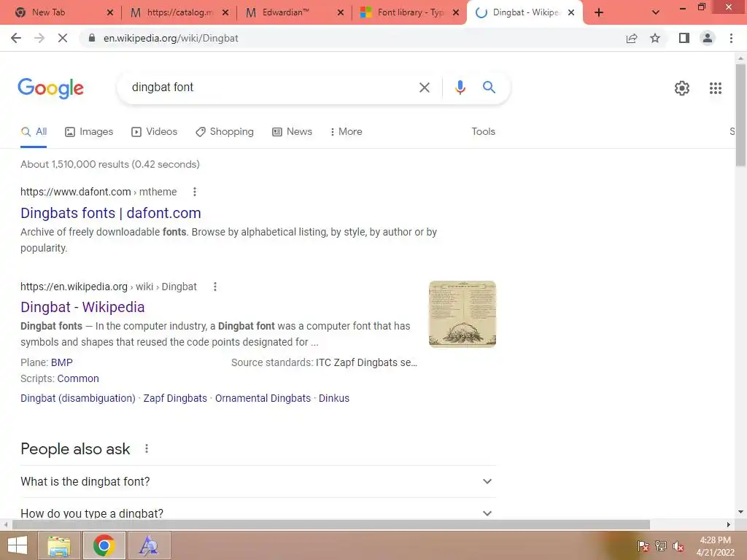The width and height of the screenshot is (747, 560).
Task: Open the Chrome profile avatar
Action: click(x=708, y=38)
